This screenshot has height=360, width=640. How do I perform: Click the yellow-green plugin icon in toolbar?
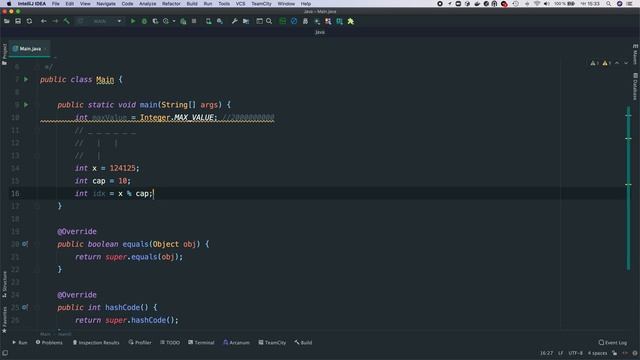(x=351, y=21)
